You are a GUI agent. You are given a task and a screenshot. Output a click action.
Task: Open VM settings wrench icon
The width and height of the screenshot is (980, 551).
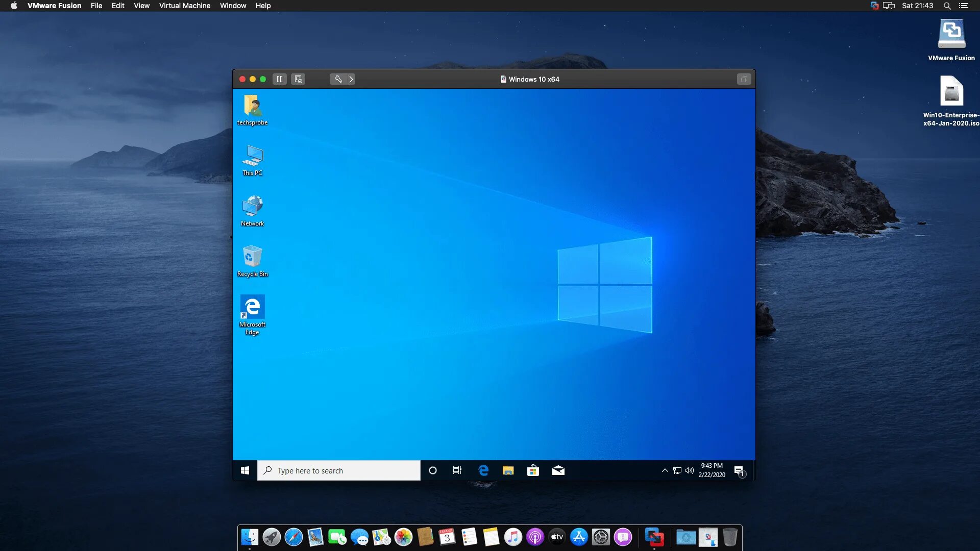tap(337, 79)
